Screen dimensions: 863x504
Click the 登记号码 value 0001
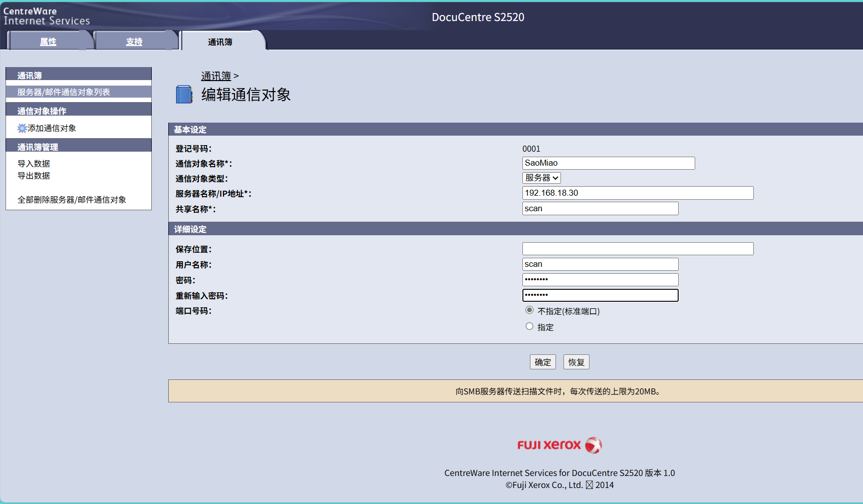pyautogui.click(x=531, y=149)
